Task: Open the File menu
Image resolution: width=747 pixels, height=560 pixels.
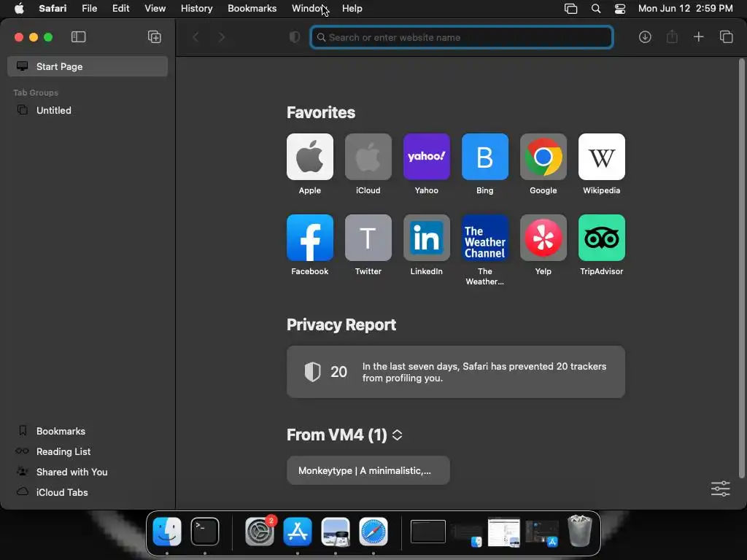Action: coord(90,9)
